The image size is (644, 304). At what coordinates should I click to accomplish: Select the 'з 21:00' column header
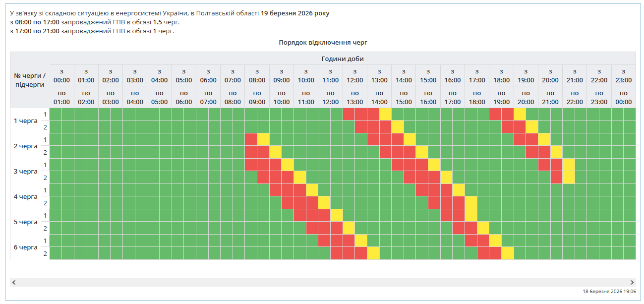pyautogui.click(x=575, y=75)
